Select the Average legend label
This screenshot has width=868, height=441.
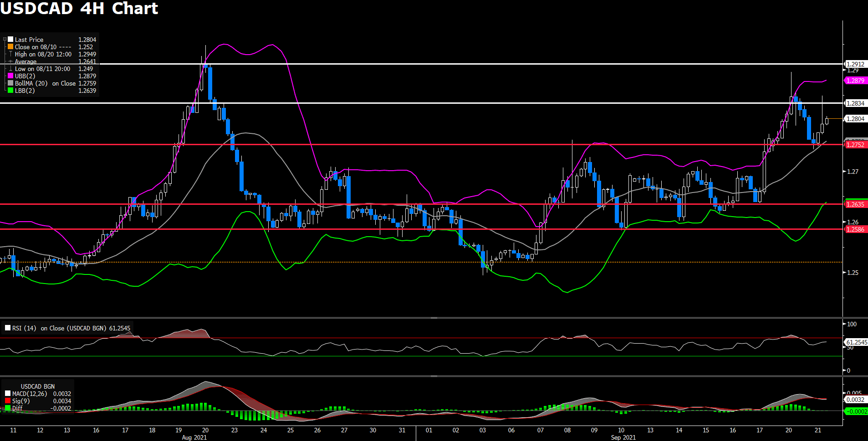tap(26, 61)
